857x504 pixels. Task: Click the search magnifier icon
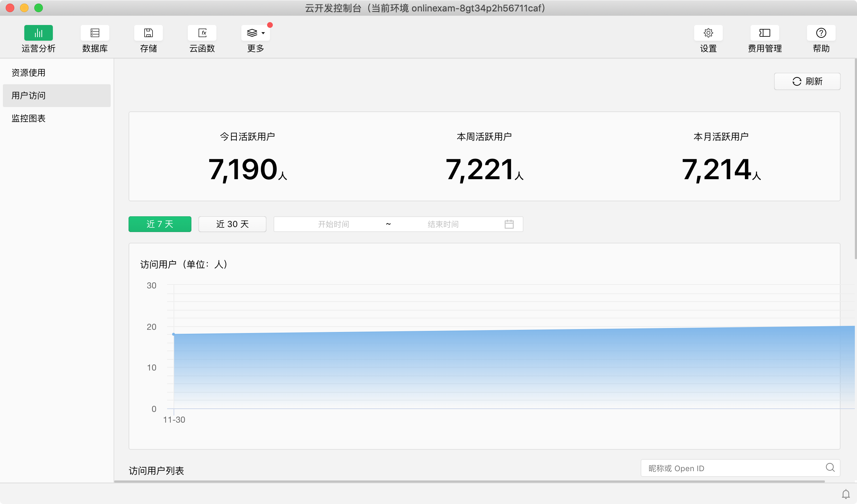click(830, 468)
